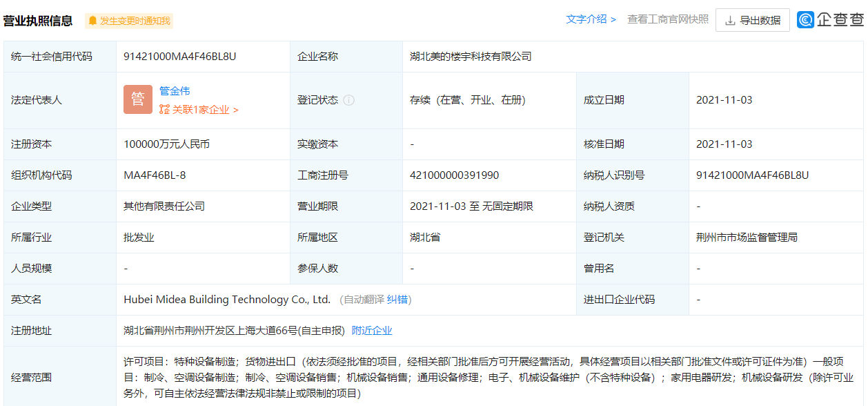Click the 管 avatar for the legal representative
The width and height of the screenshot is (868, 406).
point(138,99)
